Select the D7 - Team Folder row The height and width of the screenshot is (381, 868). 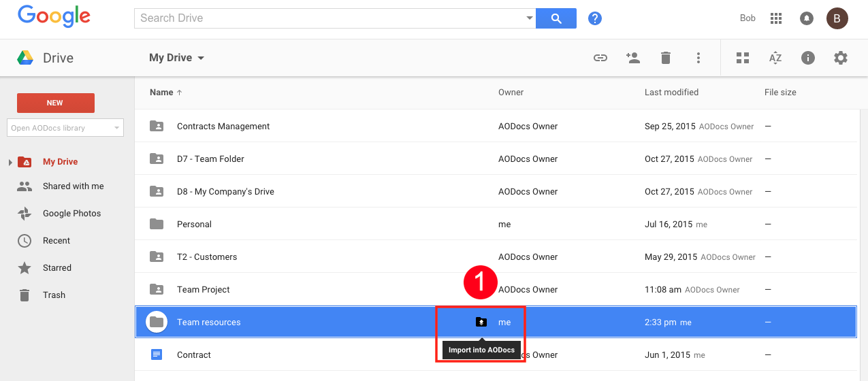(x=496, y=159)
